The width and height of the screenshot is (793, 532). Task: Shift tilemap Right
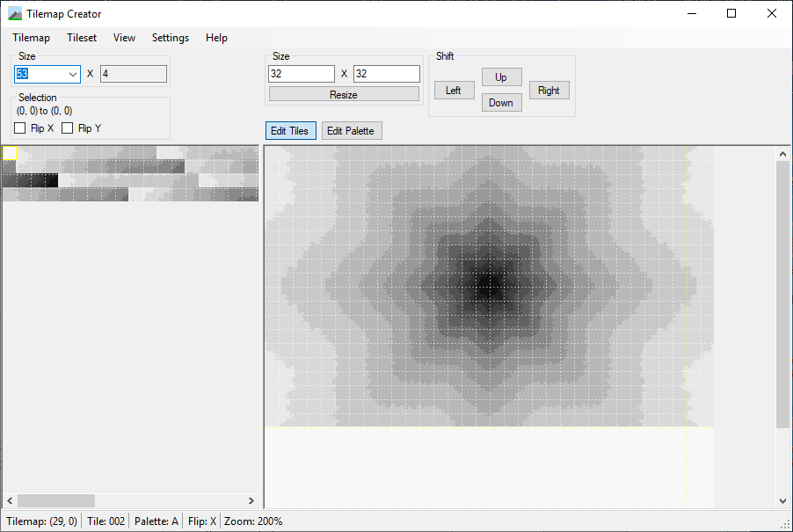coord(549,91)
